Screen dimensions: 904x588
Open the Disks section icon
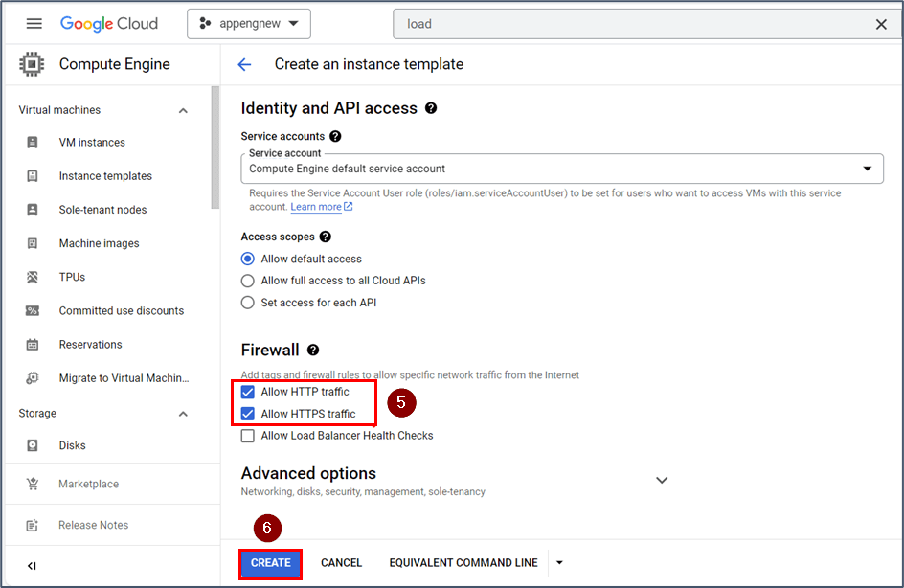(x=34, y=444)
